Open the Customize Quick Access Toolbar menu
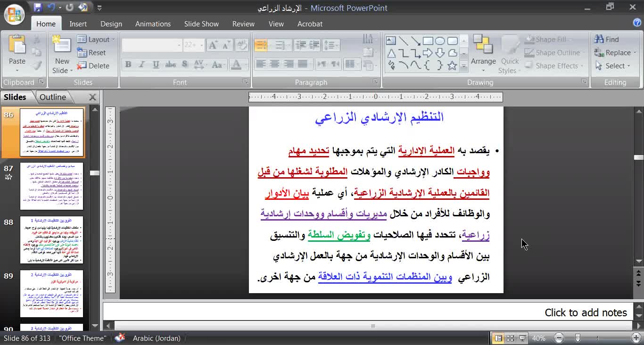 coord(99,8)
